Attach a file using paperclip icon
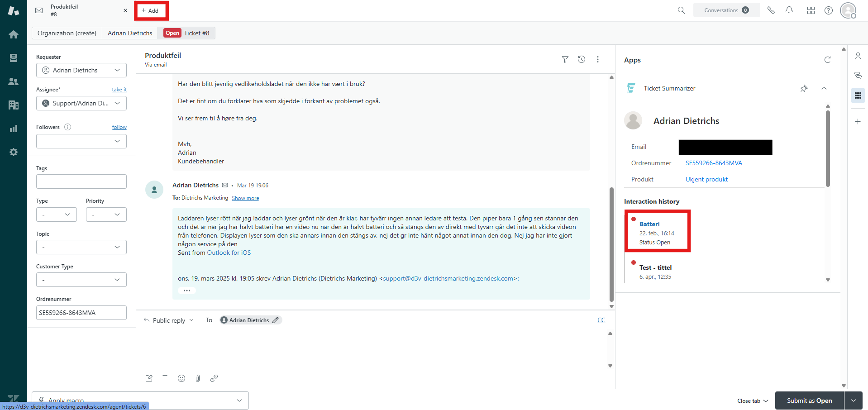Screen dimensions: 868x410 (x=198, y=378)
